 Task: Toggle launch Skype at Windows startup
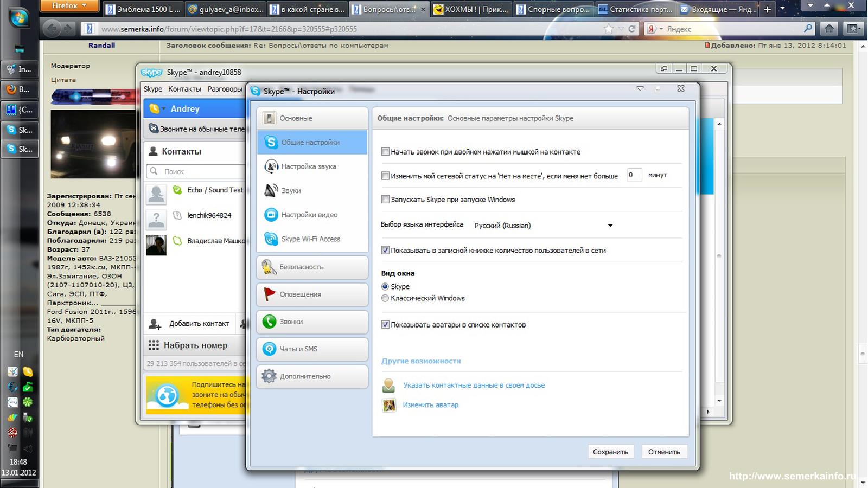385,200
